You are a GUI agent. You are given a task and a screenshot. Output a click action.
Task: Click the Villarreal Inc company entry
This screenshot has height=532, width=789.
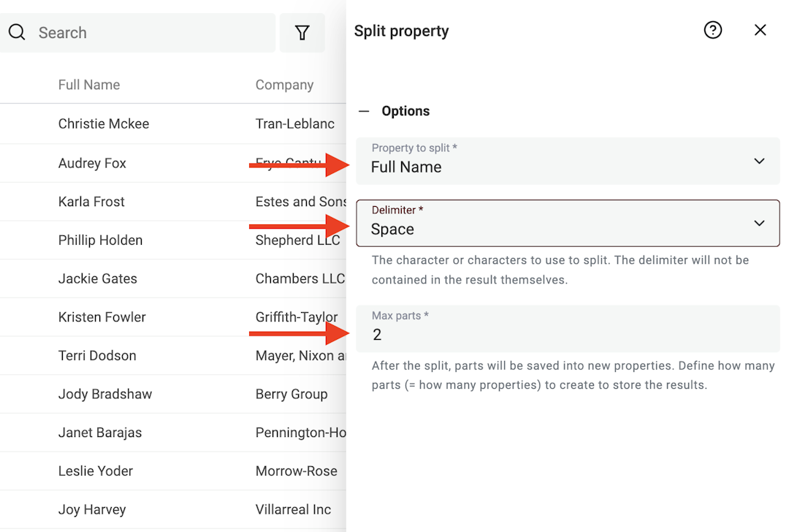(x=294, y=509)
